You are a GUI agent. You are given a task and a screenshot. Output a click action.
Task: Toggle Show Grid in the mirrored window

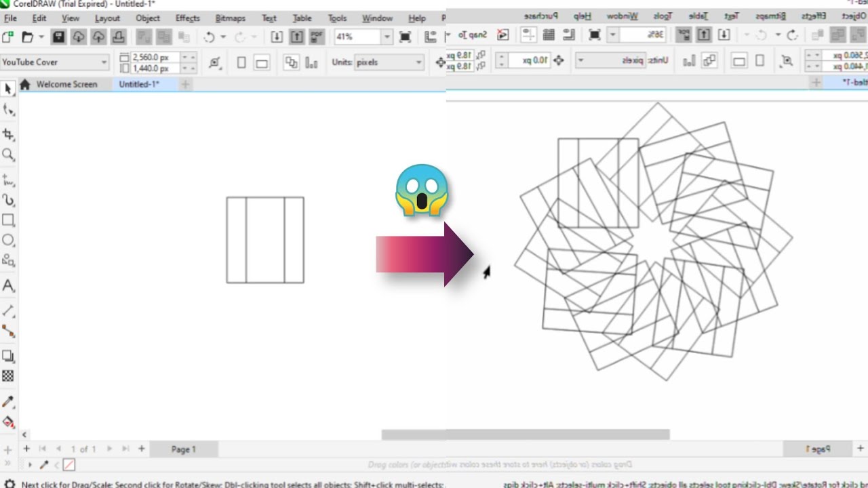(549, 35)
